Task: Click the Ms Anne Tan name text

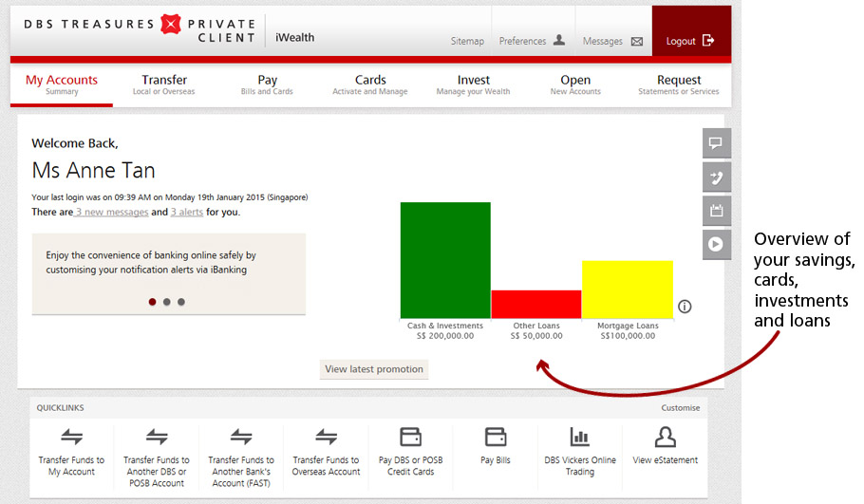Action: point(93,170)
